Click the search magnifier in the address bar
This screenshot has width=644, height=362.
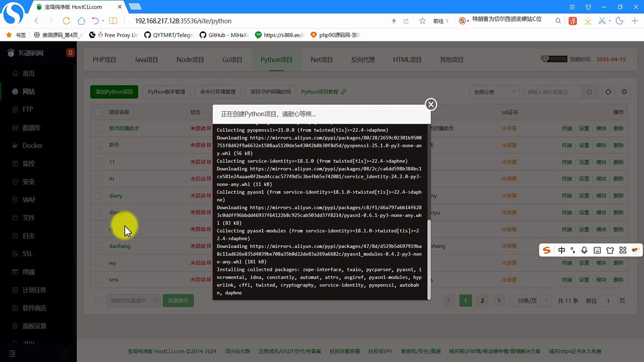558,21
